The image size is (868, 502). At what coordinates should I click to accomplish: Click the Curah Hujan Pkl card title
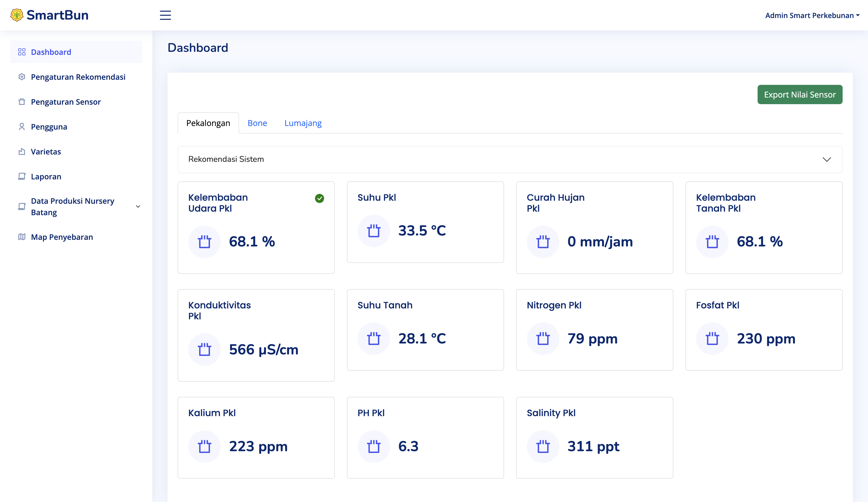pyautogui.click(x=556, y=203)
